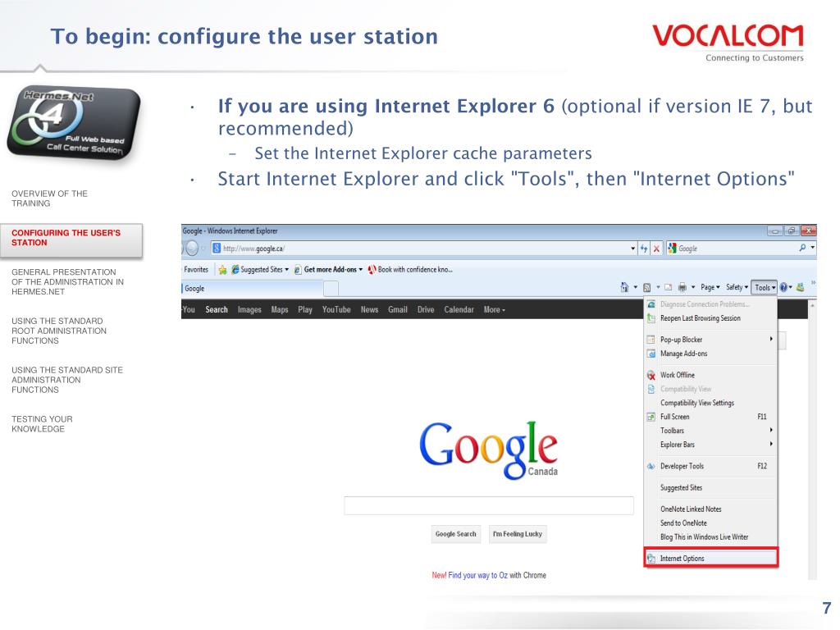Image resolution: width=840 pixels, height=630 pixels.
Task: Click the Google provider icon in search box
Action: [672, 249]
